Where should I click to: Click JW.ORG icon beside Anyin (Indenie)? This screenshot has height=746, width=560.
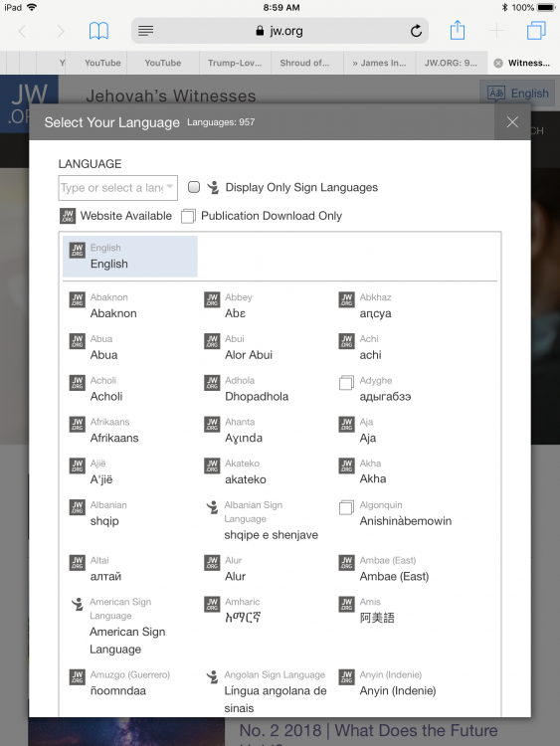(346, 677)
